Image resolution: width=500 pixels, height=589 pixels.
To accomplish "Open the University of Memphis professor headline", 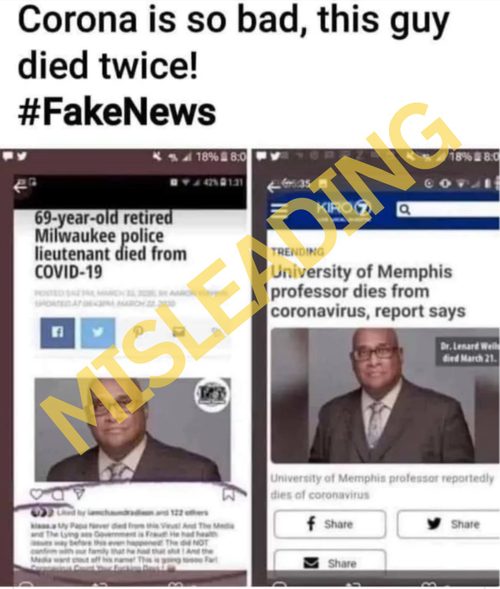I will 368,291.
